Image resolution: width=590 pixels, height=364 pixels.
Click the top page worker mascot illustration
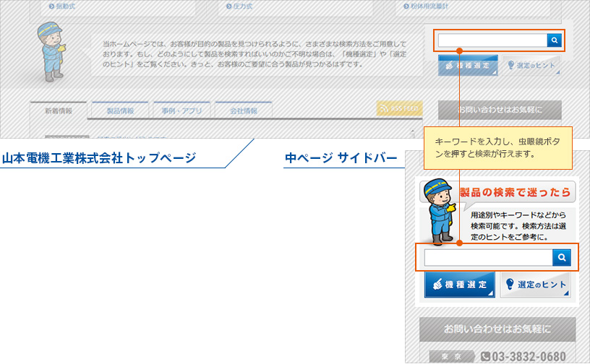pyautogui.click(x=51, y=52)
